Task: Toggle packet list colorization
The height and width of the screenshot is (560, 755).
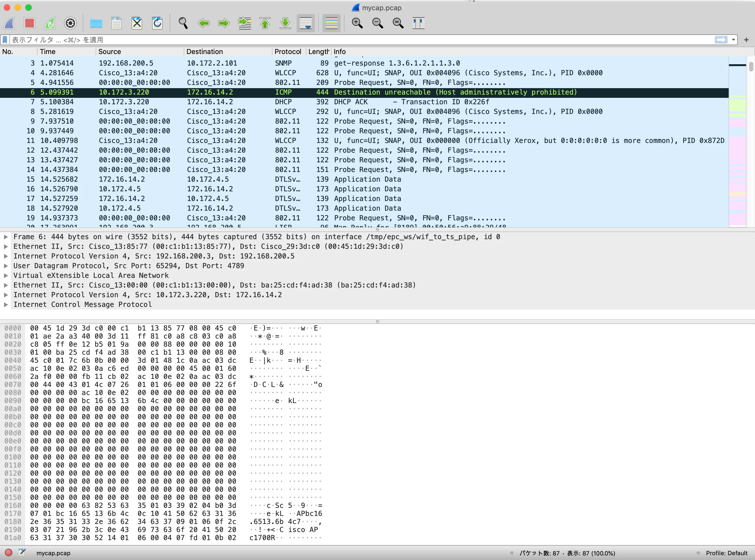Action: (331, 23)
